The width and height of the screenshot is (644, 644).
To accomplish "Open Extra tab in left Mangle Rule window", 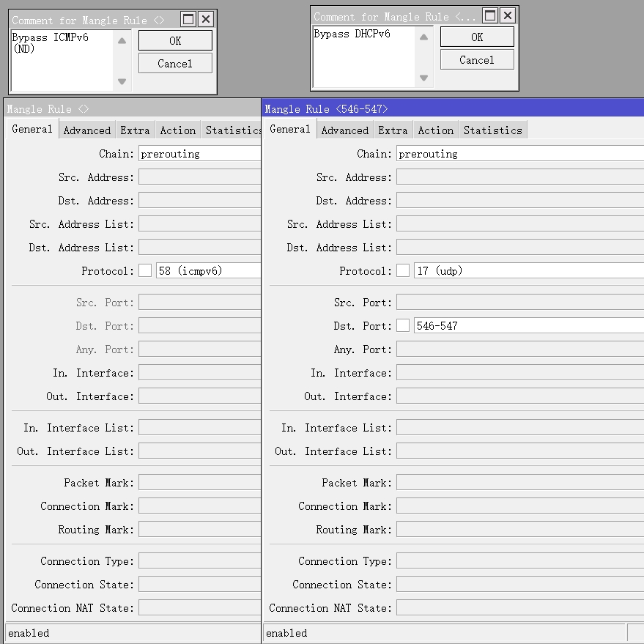I will (135, 130).
